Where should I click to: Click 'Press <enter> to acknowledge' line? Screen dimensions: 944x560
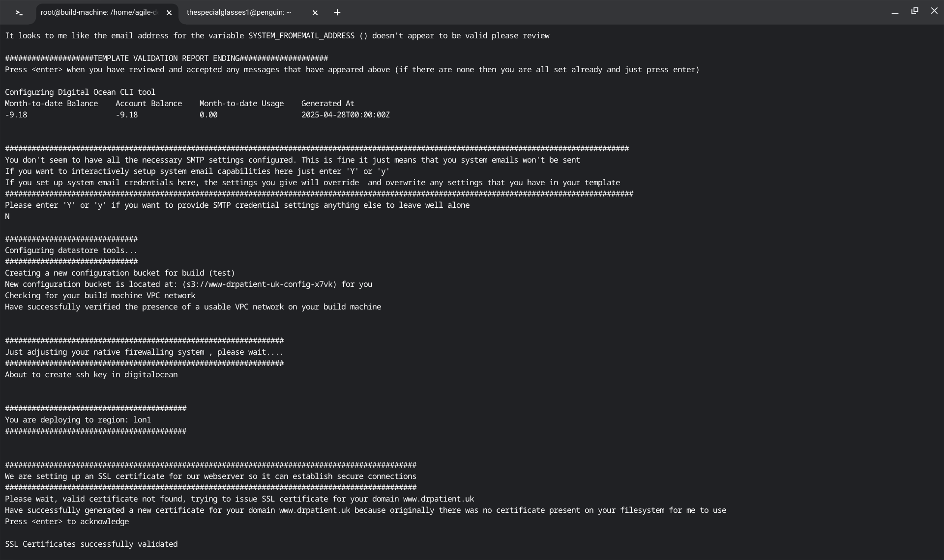click(67, 522)
